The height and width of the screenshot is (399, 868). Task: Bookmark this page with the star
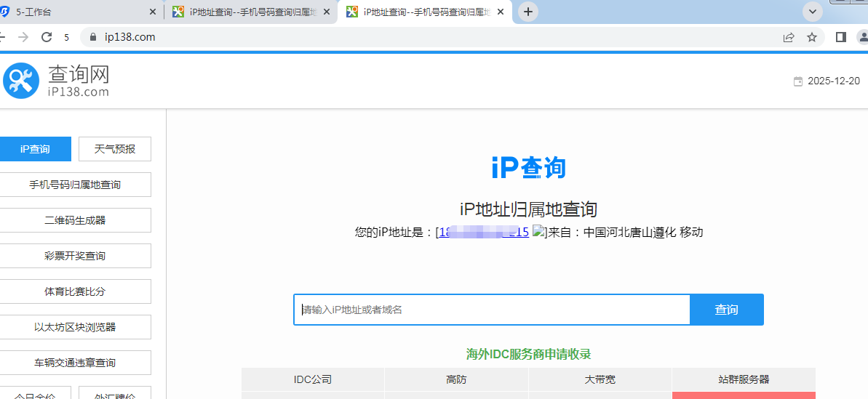tap(811, 37)
